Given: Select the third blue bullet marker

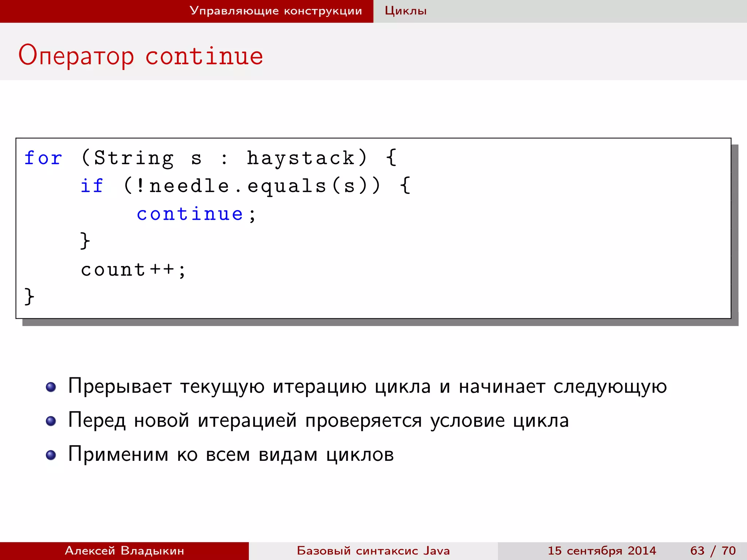Looking at the screenshot, I should [51, 455].
